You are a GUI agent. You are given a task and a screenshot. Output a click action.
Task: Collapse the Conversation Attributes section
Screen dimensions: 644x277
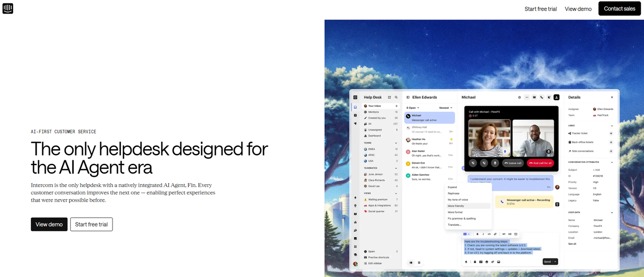point(611,162)
